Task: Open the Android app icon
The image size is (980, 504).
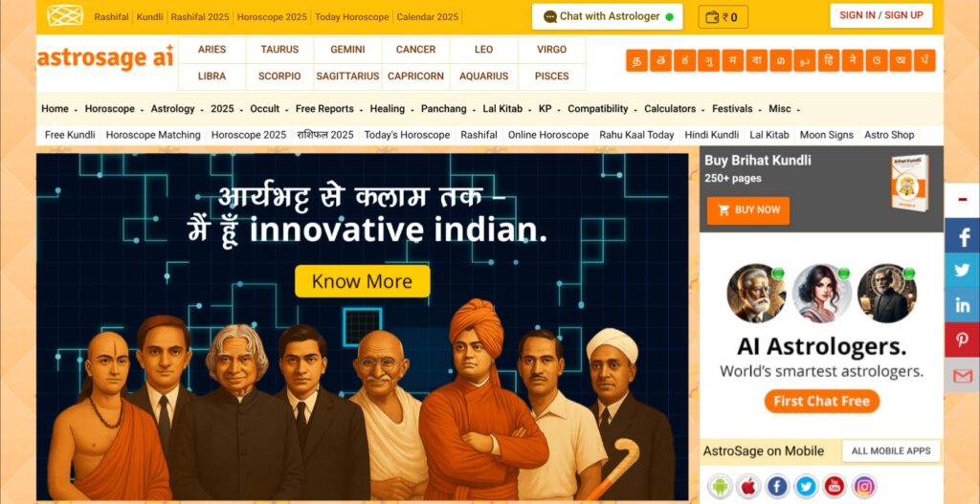Action: coord(720,486)
